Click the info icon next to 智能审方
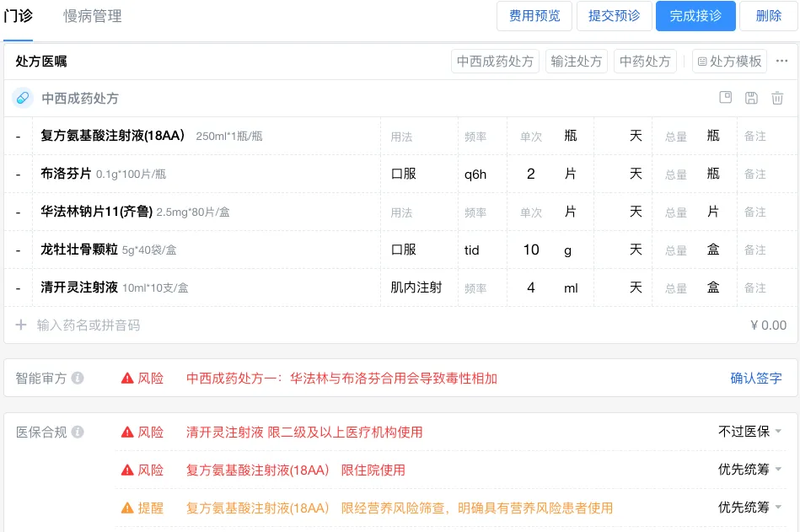Screen dimensions: 800x532 click(x=78, y=379)
